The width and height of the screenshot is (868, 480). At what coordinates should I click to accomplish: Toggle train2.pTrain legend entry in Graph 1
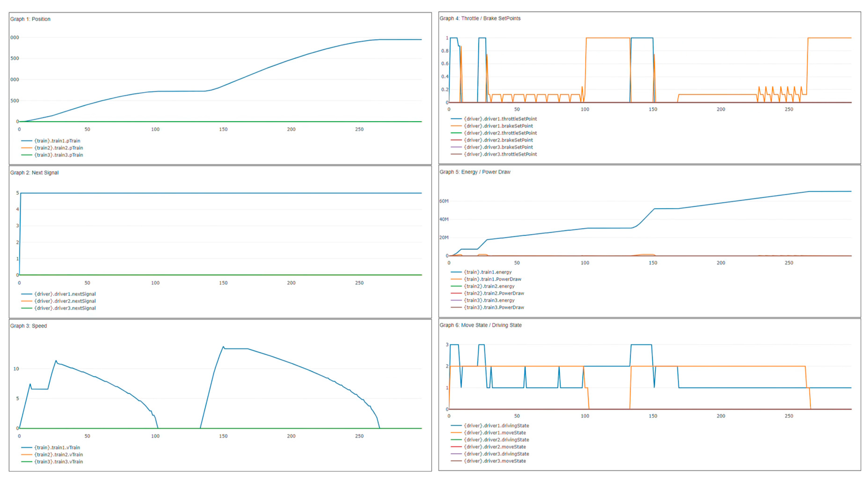[x=52, y=148]
